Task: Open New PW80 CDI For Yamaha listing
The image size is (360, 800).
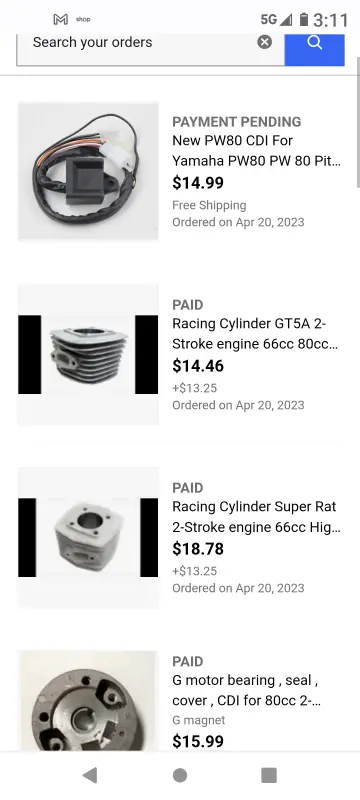Action: [256, 151]
